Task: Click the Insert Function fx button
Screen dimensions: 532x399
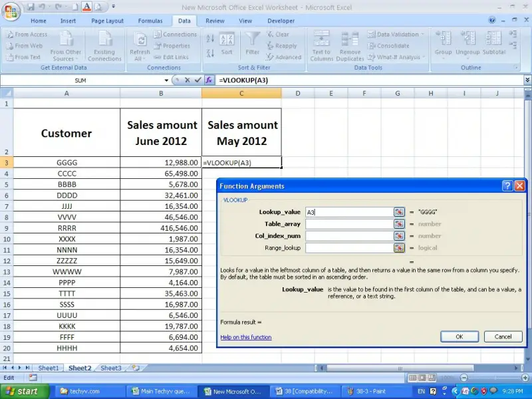Action: [x=209, y=80]
